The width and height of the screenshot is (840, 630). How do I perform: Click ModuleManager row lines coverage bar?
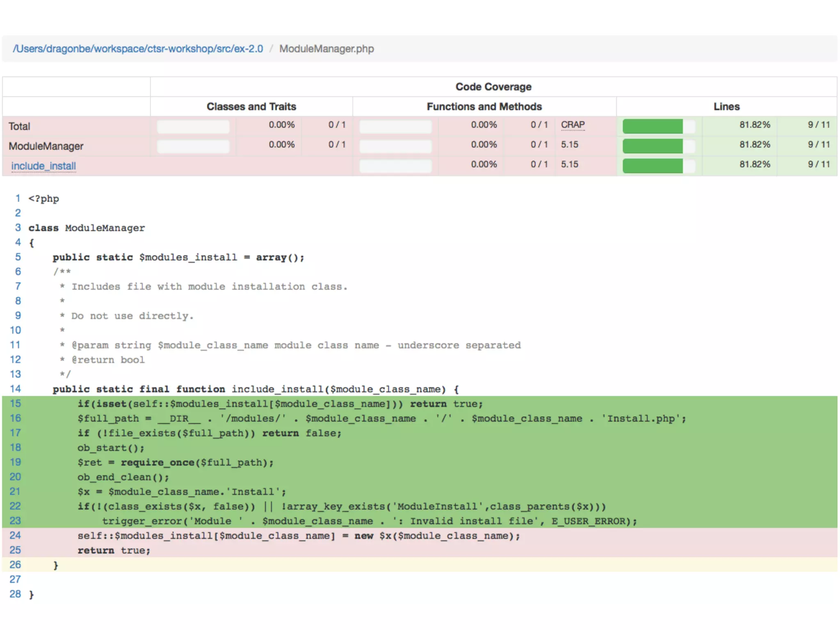(658, 146)
